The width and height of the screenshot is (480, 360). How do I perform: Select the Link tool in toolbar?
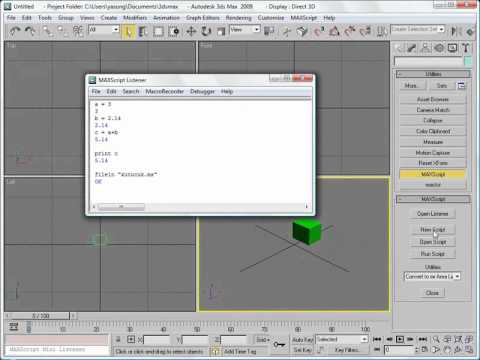click(x=47, y=31)
